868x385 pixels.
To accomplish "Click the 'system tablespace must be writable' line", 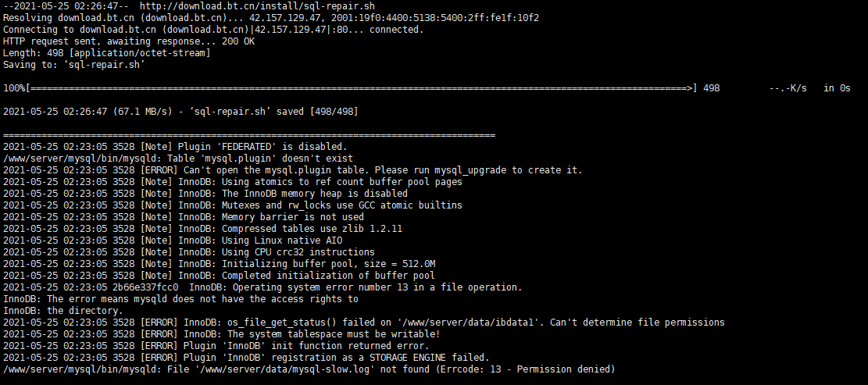I will click(x=221, y=333).
